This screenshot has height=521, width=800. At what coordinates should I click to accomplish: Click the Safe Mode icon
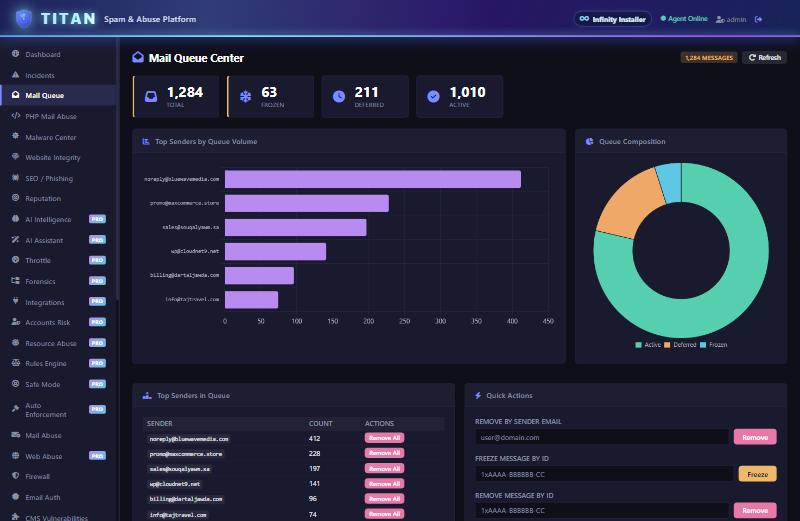[15, 383]
